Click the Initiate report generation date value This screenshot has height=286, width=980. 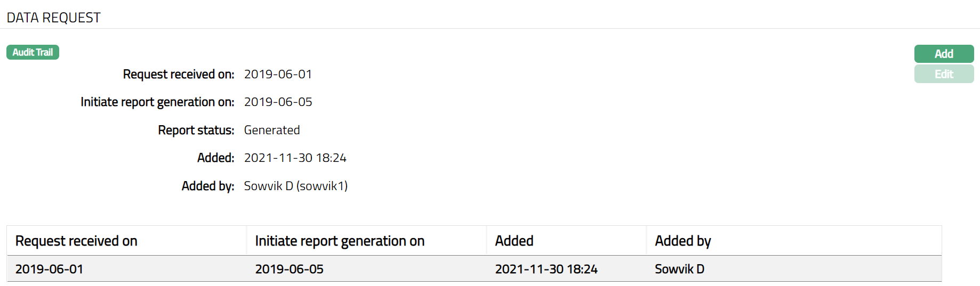[278, 102]
